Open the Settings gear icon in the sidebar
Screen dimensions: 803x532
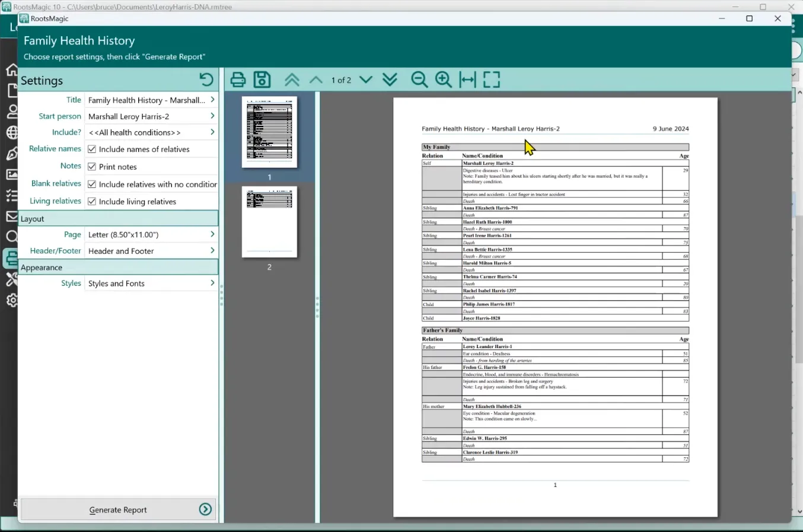point(12,301)
